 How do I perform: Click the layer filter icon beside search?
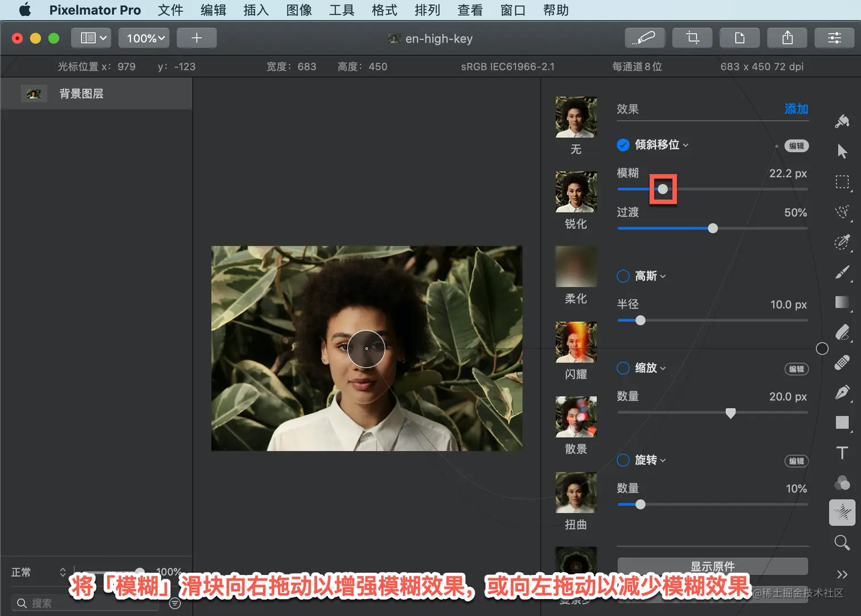[x=175, y=603]
